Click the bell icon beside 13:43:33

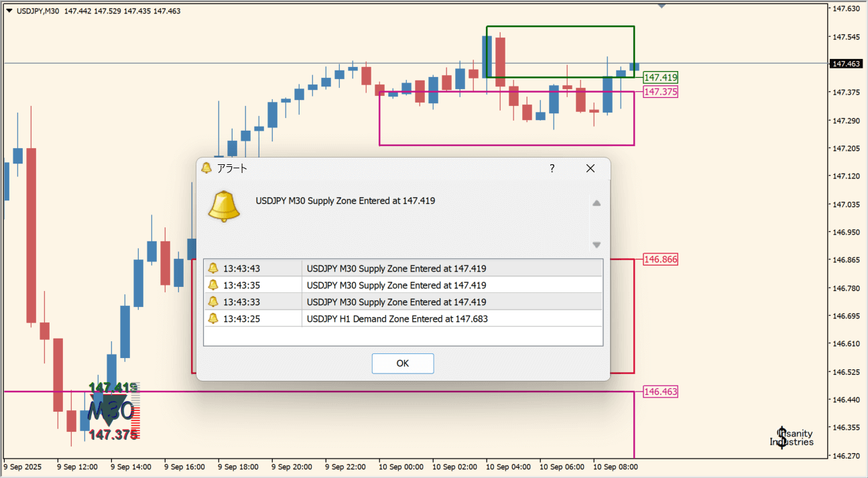213,302
